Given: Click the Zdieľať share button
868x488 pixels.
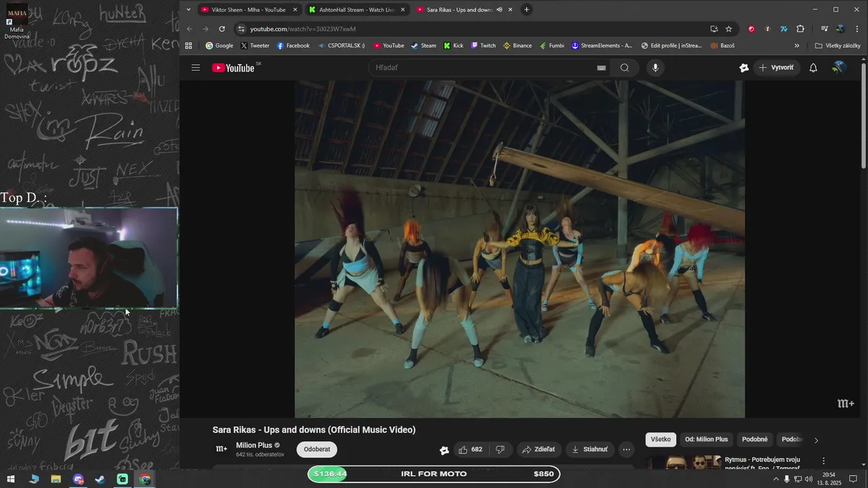Looking at the screenshot, I should [x=538, y=449].
